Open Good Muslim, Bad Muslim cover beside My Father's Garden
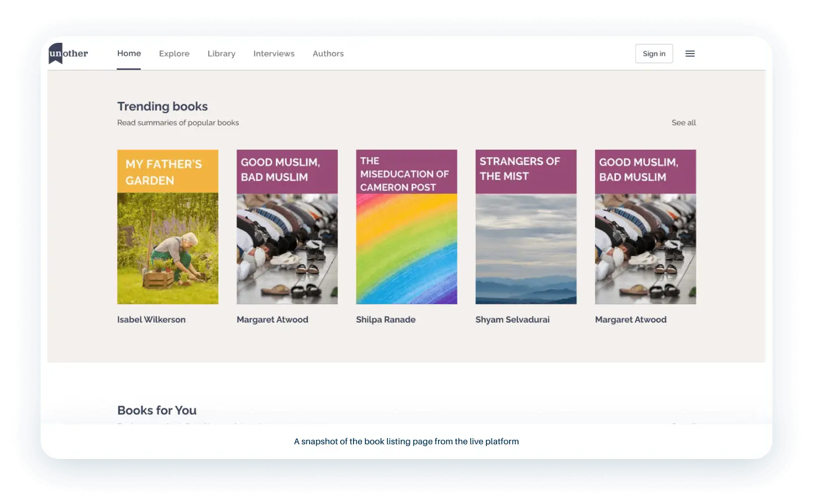 tap(287, 227)
